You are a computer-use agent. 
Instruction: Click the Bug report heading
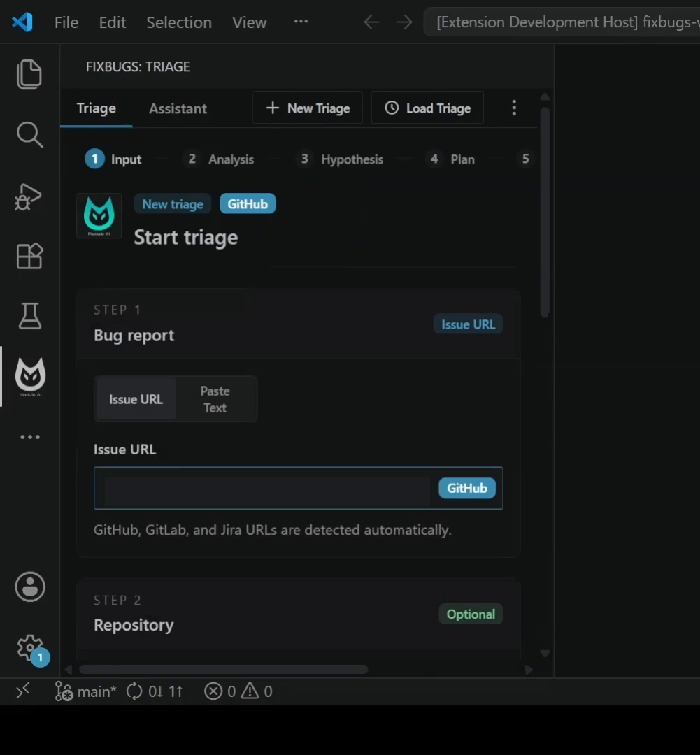point(134,335)
